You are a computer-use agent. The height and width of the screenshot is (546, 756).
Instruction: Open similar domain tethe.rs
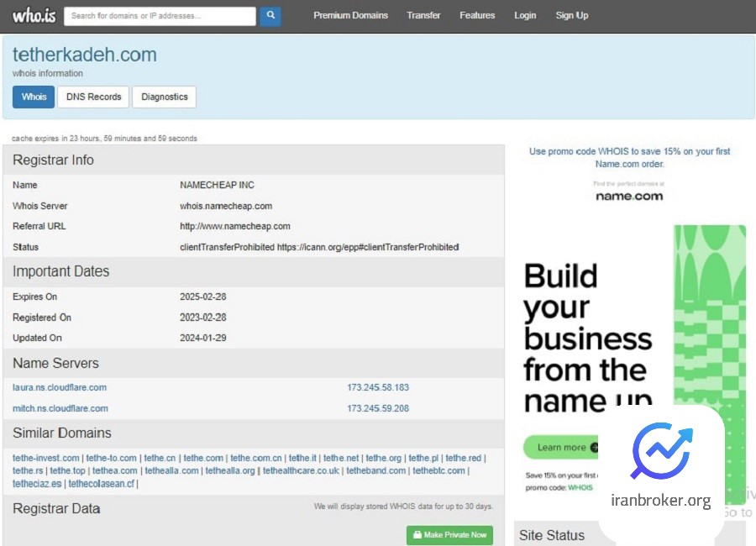28,470
